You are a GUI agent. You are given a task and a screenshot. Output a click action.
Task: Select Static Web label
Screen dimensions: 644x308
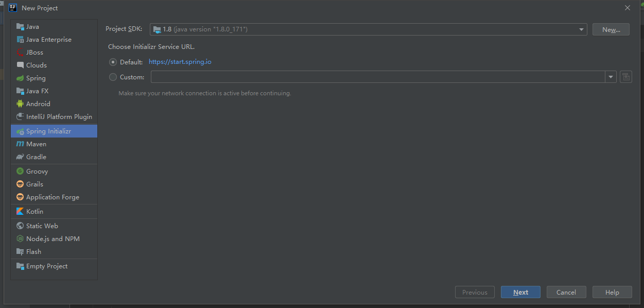(x=42, y=226)
